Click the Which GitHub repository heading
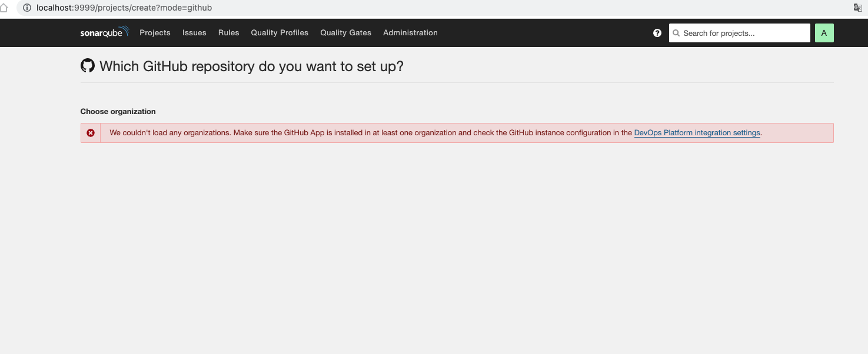This screenshot has width=868, height=354. 251,66
